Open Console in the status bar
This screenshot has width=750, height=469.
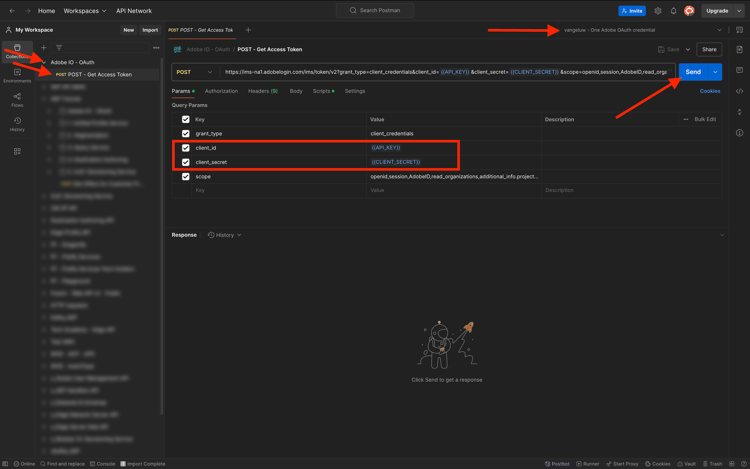pos(102,464)
